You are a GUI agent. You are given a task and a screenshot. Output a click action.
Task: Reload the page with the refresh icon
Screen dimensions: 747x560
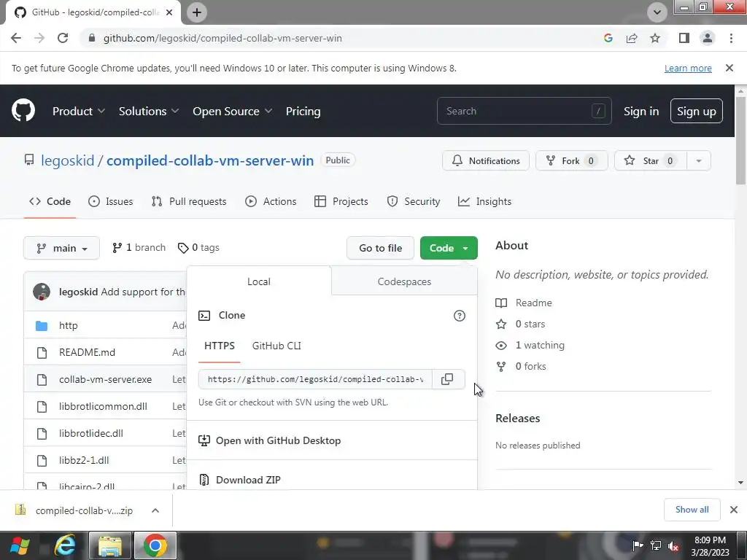tap(63, 38)
